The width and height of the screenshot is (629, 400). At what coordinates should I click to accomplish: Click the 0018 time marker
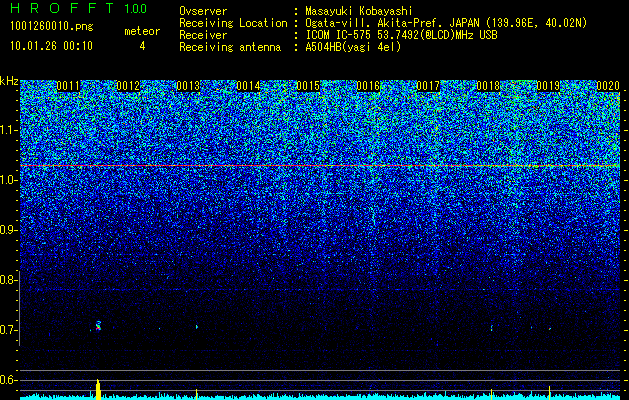coord(488,86)
